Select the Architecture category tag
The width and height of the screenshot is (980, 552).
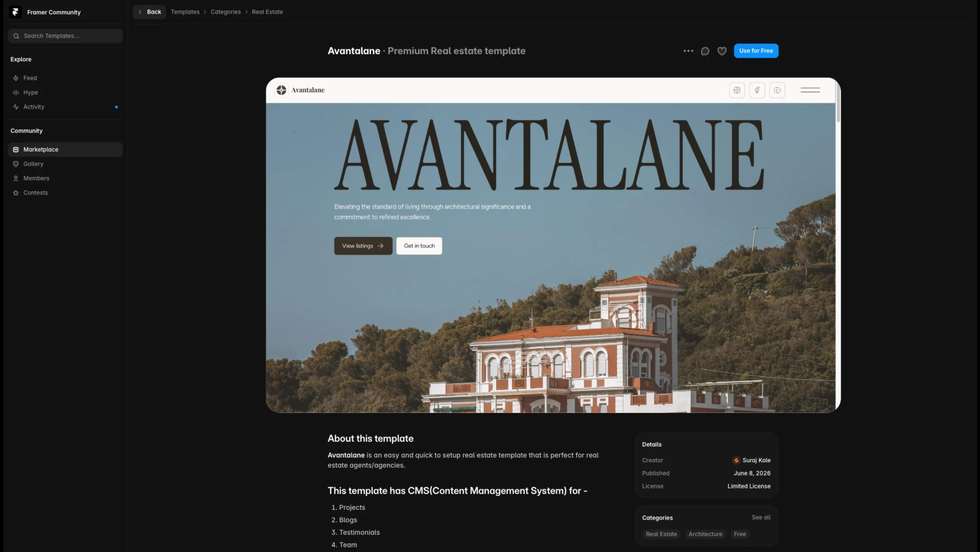pyautogui.click(x=705, y=534)
